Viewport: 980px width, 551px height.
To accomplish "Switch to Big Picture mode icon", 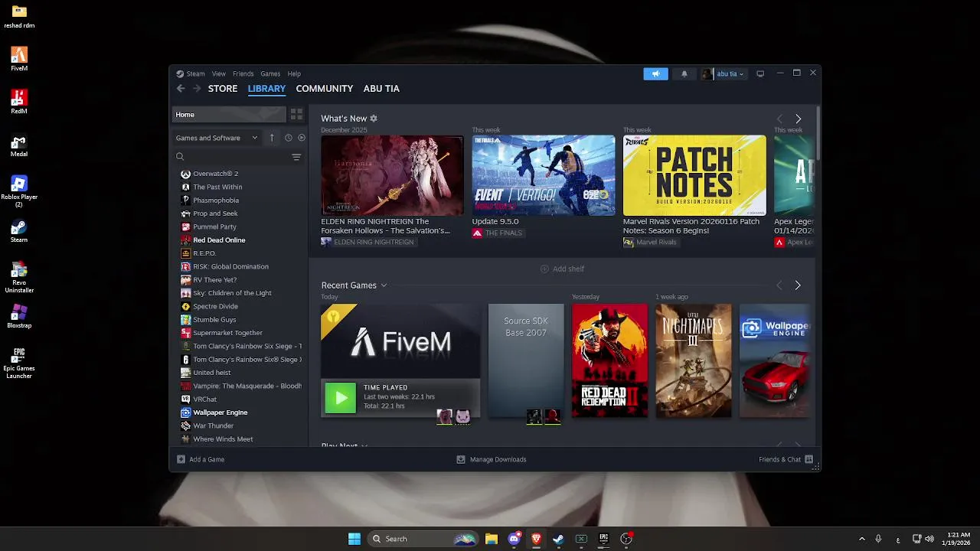I will tap(760, 73).
